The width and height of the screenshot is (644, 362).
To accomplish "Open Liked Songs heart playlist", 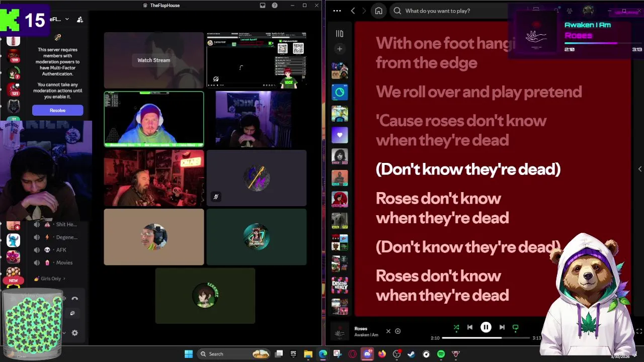I will (x=340, y=135).
